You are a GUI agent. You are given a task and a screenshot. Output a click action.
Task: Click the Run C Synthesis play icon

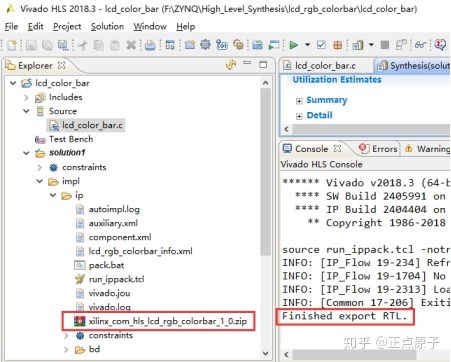pyautogui.click(x=293, y=45)
